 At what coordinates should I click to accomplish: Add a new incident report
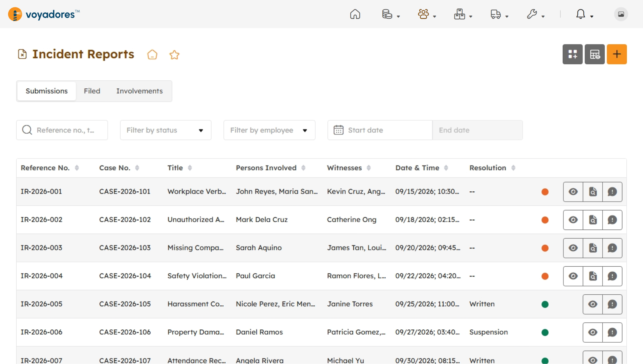[617, 54]
